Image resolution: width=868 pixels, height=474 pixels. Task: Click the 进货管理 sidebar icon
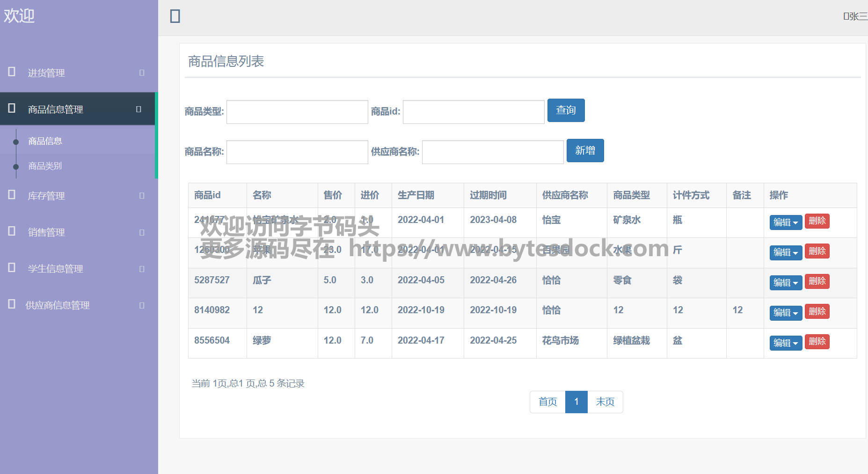12,72
